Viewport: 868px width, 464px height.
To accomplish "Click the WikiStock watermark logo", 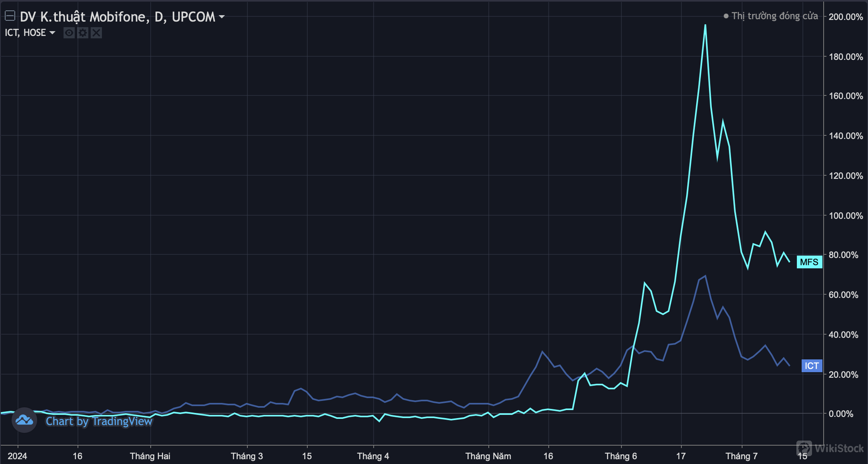I will [829, 448].
